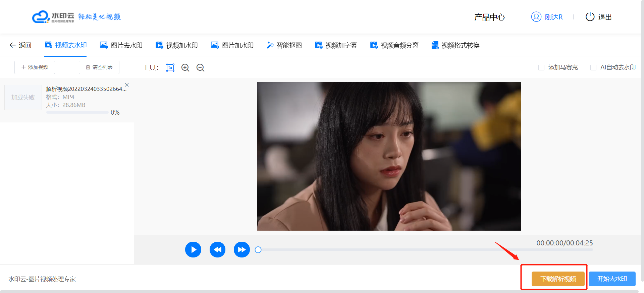Click the 清空列表 button
This screenshot has height=293, width=644.
click(x=99, y=67)
